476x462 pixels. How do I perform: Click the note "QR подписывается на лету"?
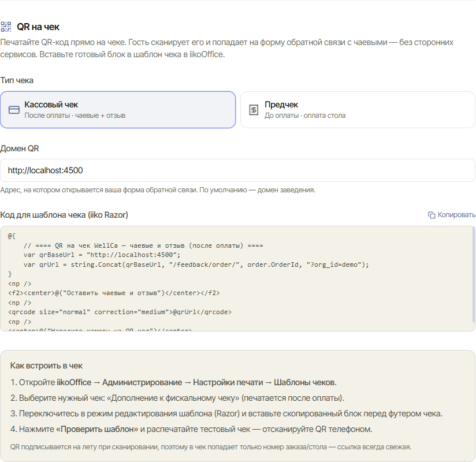click(211, 447)
